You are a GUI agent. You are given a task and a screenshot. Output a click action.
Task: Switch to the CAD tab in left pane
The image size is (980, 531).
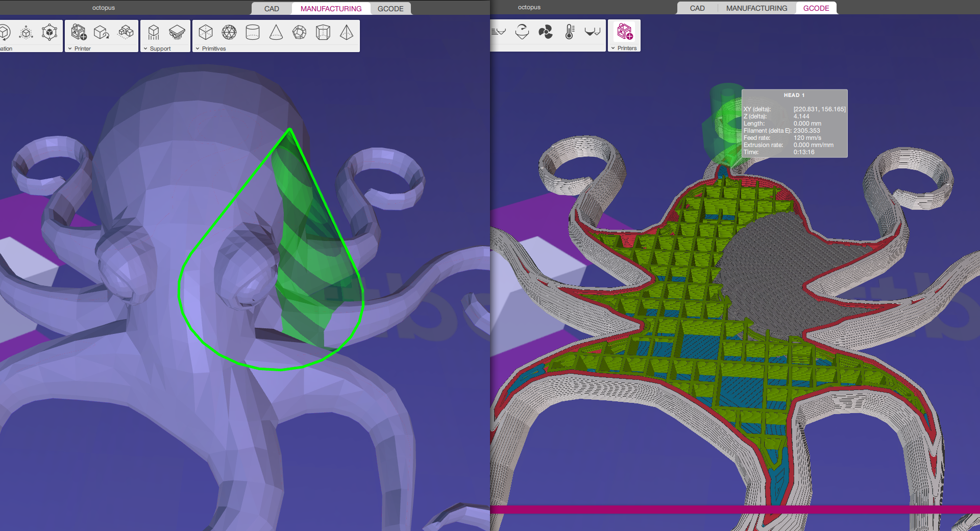[x=272, y=9]
